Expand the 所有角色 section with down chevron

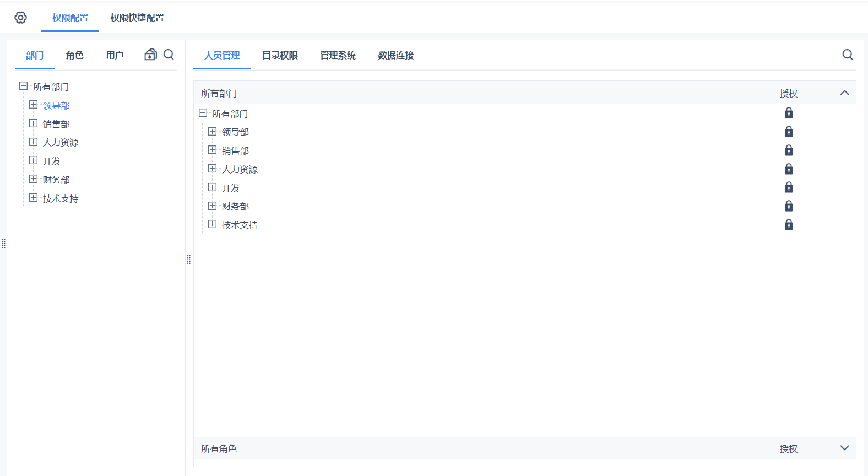pyautogui.click(x=844, y=448)
